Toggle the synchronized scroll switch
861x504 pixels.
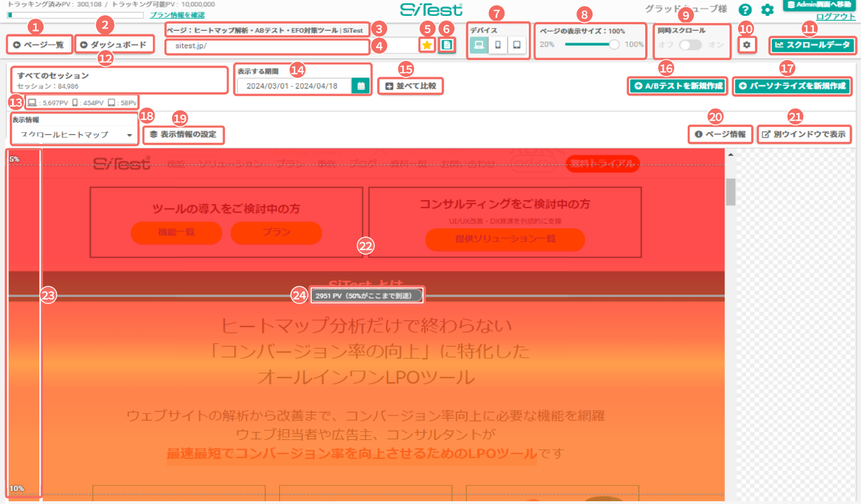pos(690,45)
